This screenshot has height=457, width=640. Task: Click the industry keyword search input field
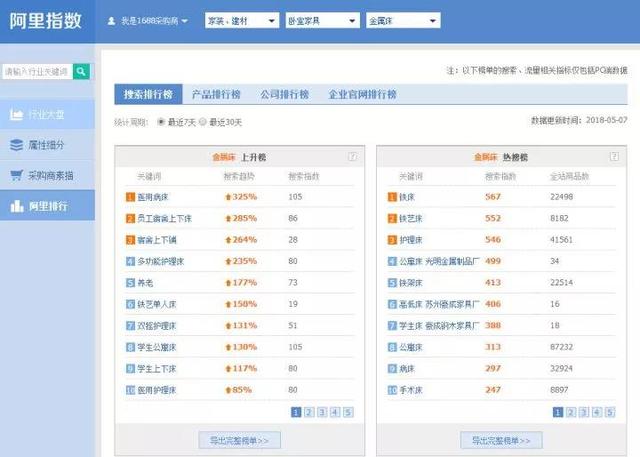pyautogui.click(x=38, y=71)
